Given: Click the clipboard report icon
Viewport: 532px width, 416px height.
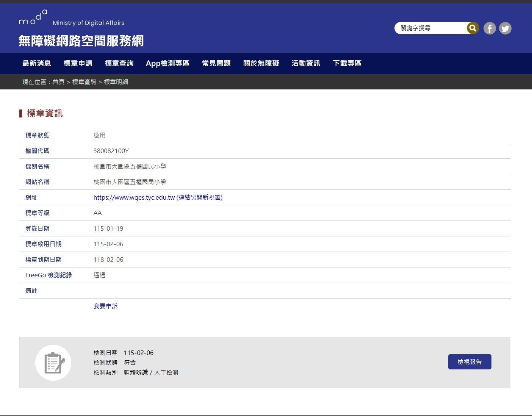Looking at the screenshot, I should 53,363.
